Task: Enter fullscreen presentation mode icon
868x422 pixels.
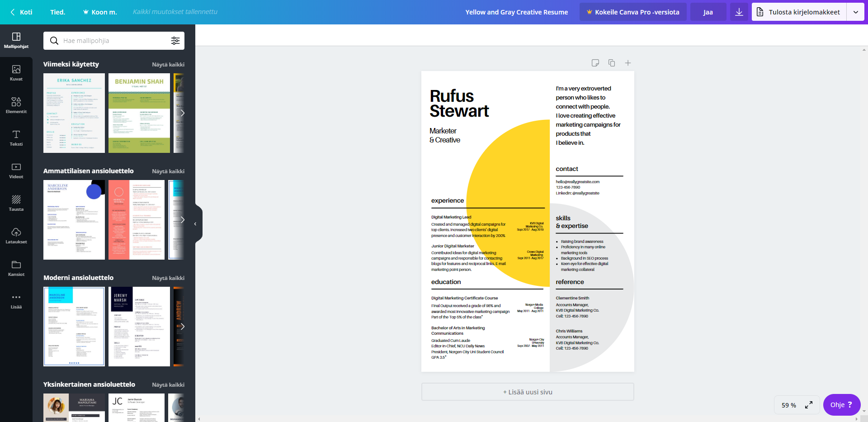Action: (x=809, y=405)
